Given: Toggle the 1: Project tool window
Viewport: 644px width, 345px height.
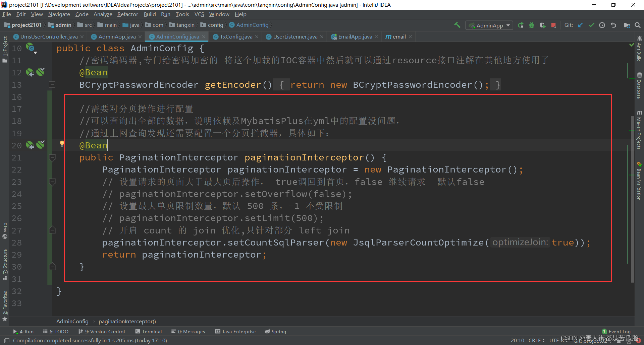Looking at the screenshot, I should pos(5,49).
